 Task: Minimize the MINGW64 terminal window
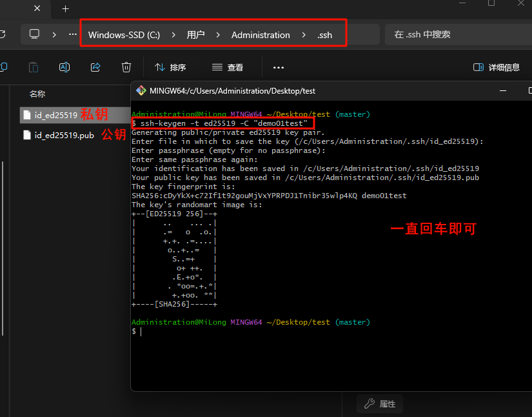pos(503,90)
